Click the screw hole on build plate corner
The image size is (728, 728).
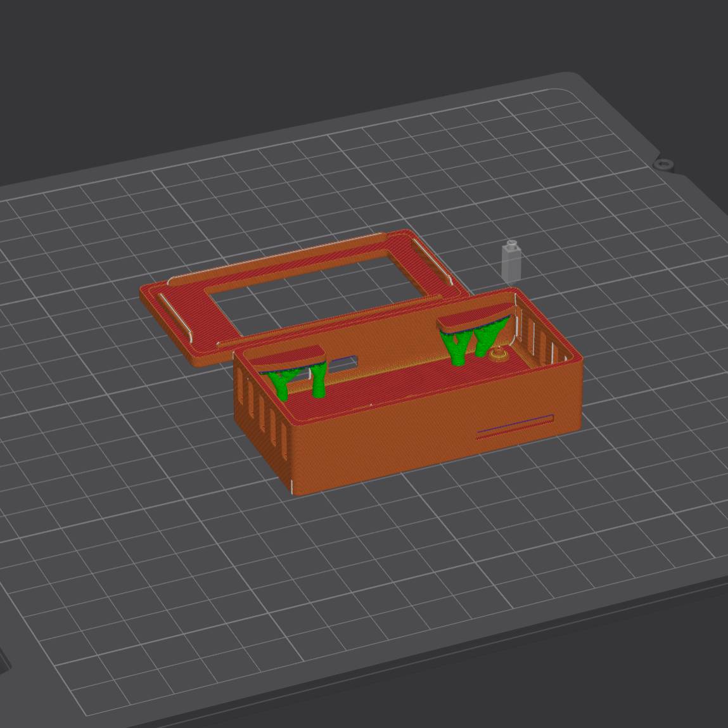(x=663, y=164)
